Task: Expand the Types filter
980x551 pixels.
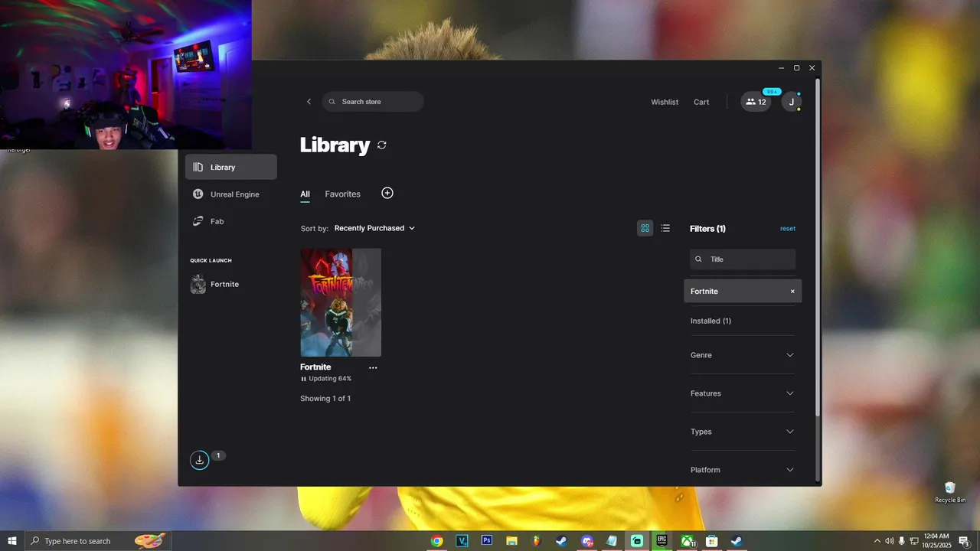Action: [x=743, y=432]
